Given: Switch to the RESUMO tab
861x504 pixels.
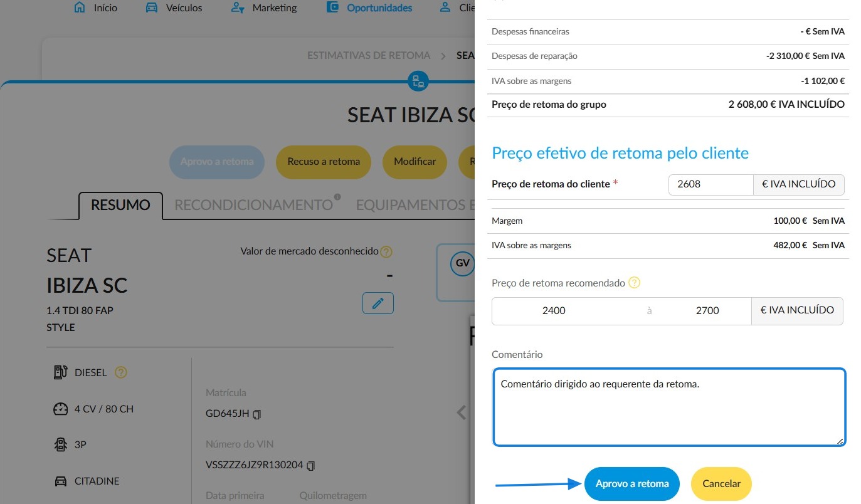Looking at the screenshot, I should [120, 205].
